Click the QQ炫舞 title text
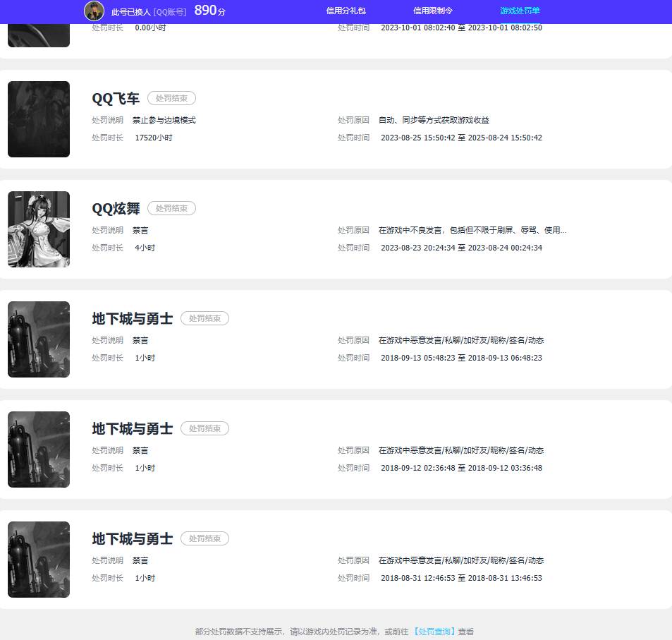672x640 pixels. coord(116,209)
